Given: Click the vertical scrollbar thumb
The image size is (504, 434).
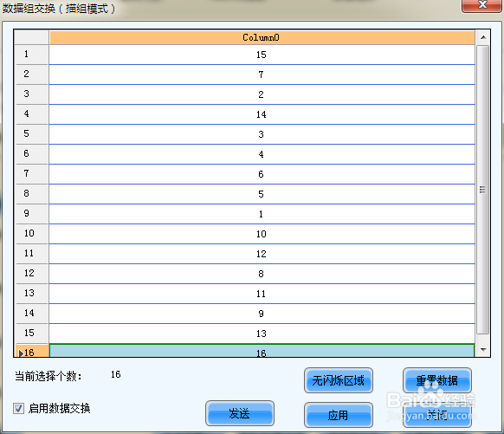Looking at the screenshot, I should click(483, 190).
